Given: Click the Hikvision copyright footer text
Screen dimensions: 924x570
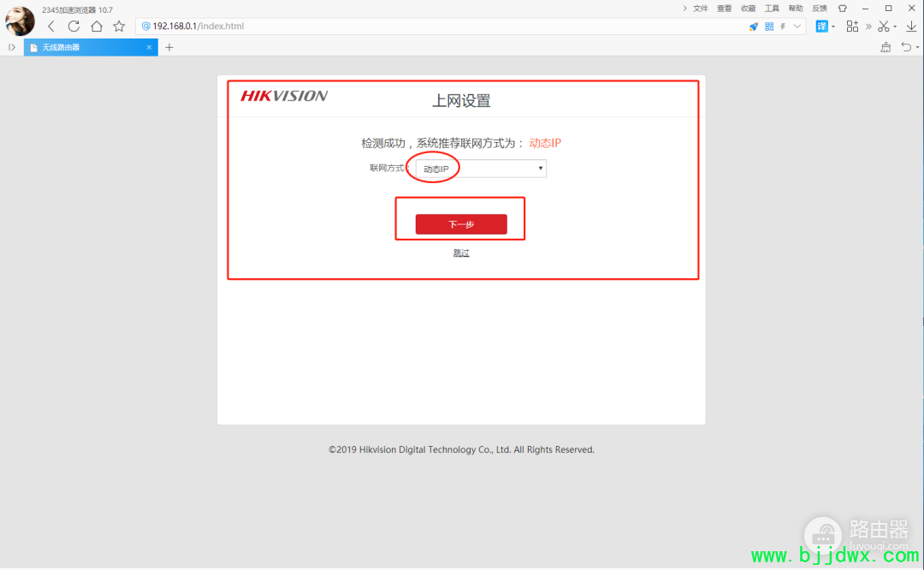Looking at the screenshot, I should tap(461, 449).
